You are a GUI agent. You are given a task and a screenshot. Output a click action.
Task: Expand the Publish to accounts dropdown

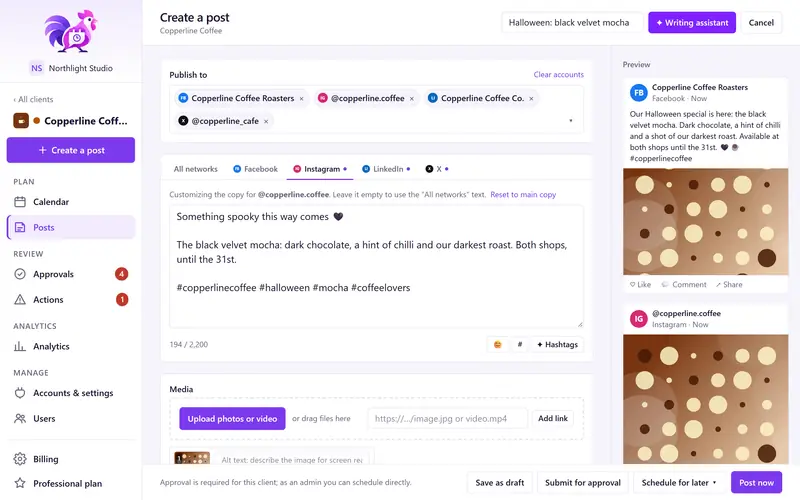(570, 121)
